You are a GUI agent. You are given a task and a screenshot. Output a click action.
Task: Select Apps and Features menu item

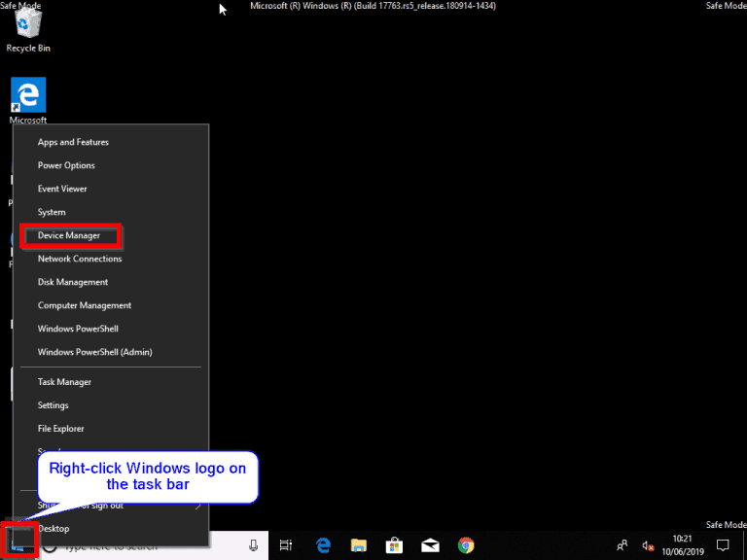pyautogui.click(x=73, y=142)
